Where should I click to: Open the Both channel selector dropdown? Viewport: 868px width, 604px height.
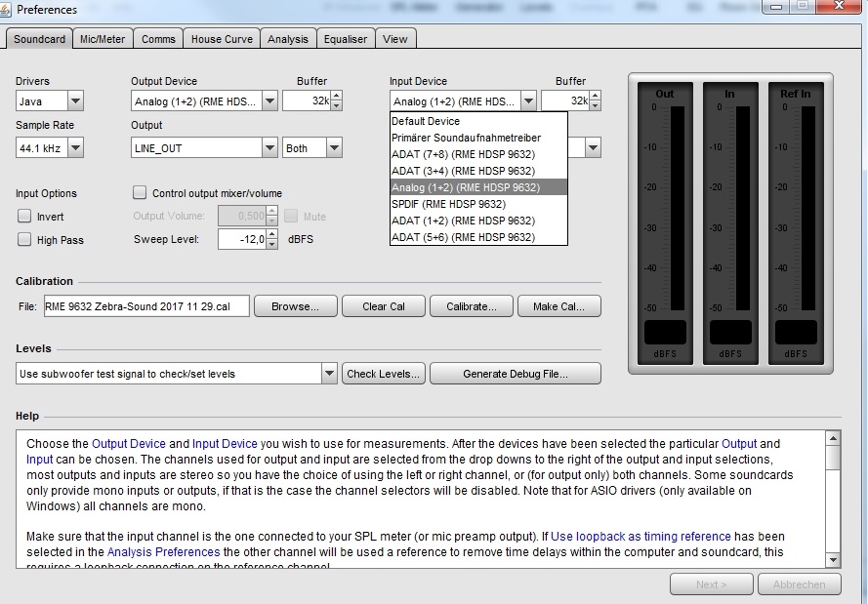pyautogui.click(x=334, y=148)
